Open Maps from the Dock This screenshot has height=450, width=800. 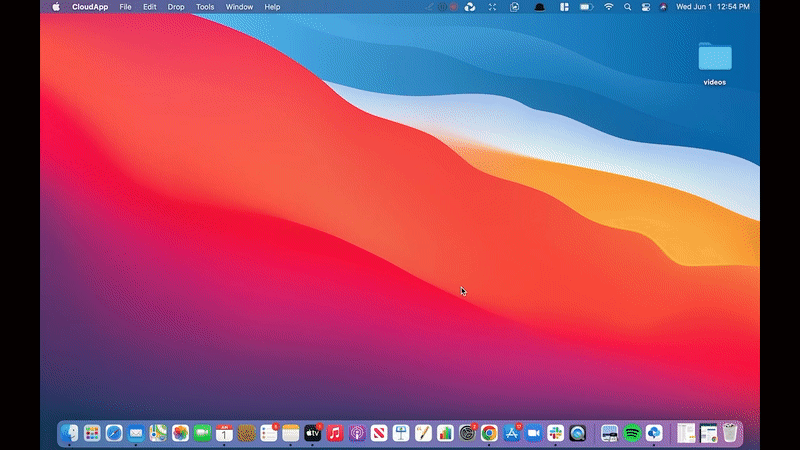[x=158, y=433]
